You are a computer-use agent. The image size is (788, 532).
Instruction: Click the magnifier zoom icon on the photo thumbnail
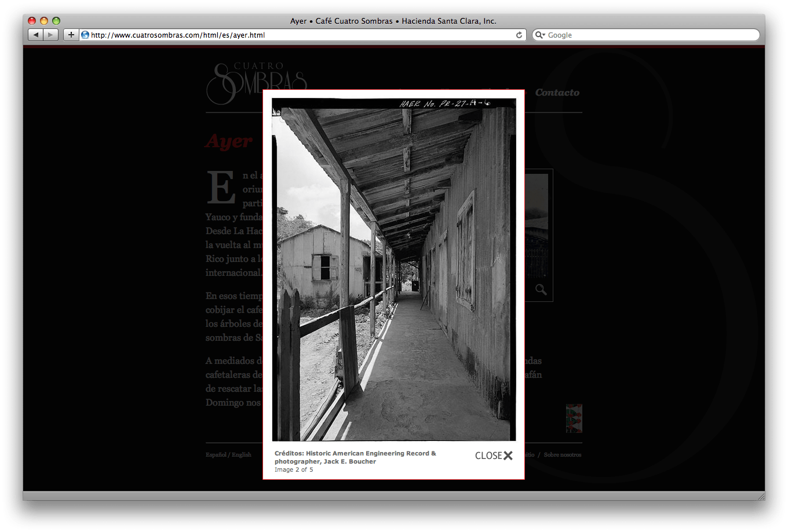541,290
